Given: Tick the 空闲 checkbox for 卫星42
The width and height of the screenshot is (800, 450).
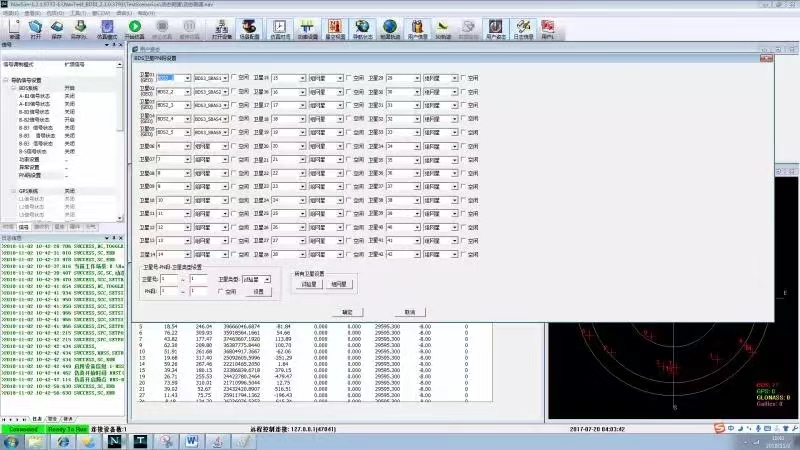Looking at the screenshot, I should click(463, 254).
